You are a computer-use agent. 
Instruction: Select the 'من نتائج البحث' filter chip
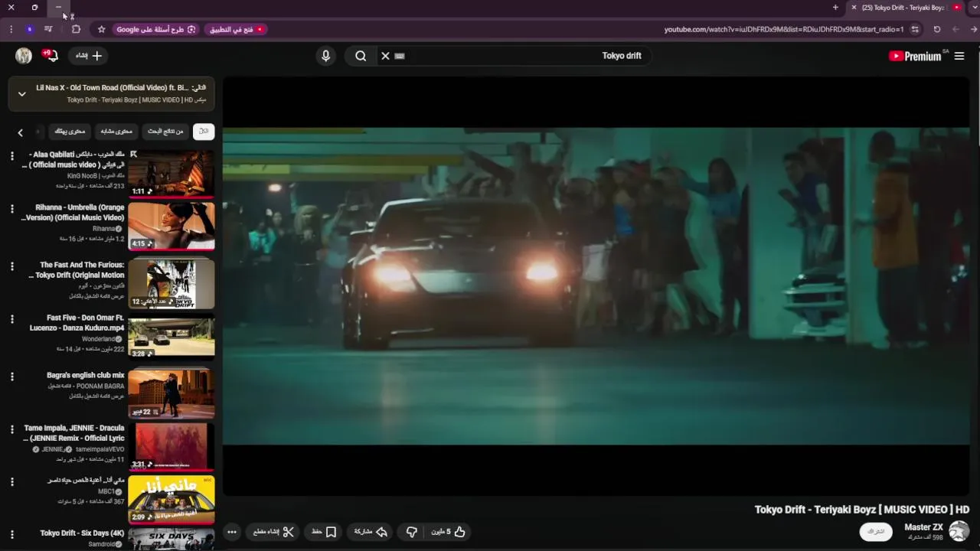(x=165, y=132)
